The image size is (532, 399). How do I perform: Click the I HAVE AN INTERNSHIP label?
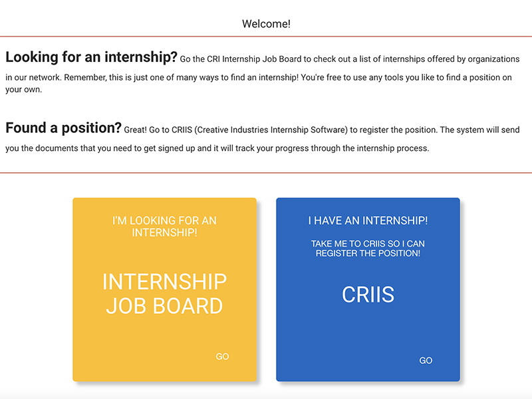point(368,220)
